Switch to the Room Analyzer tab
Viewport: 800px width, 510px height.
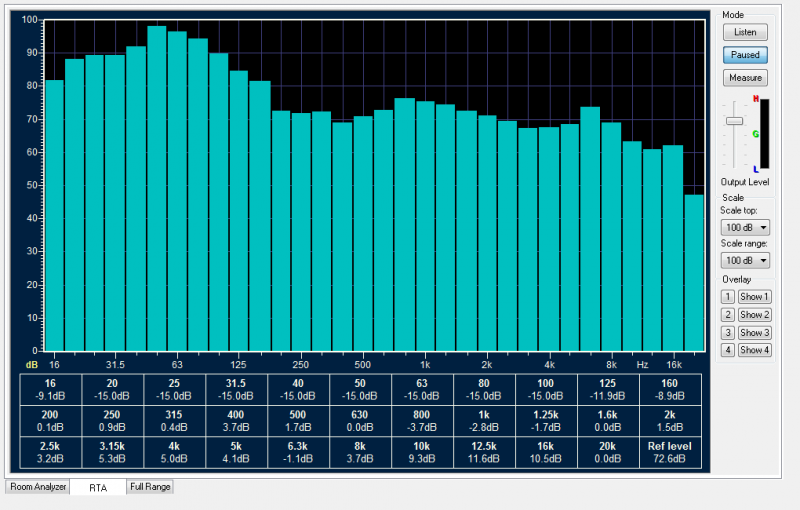[37, 487]
